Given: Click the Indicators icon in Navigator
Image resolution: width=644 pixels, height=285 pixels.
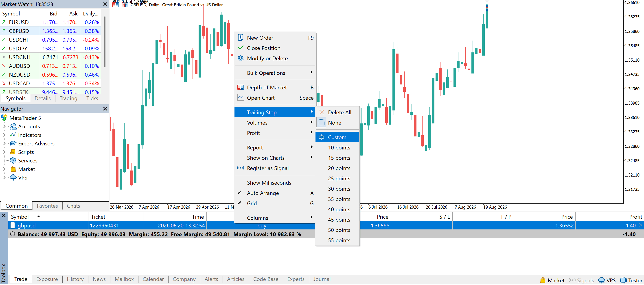Looking at the screenshot, I should 13,135.
